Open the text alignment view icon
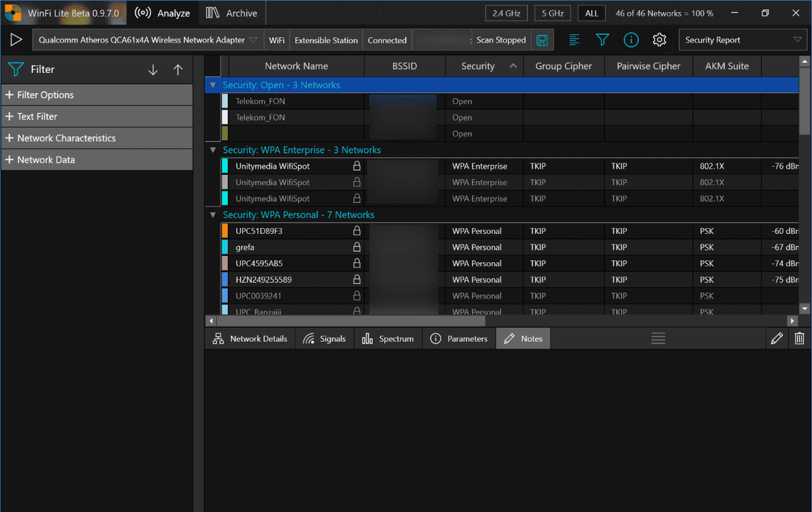The height and width of the screenshot is (512, 812). pos(574,40)
